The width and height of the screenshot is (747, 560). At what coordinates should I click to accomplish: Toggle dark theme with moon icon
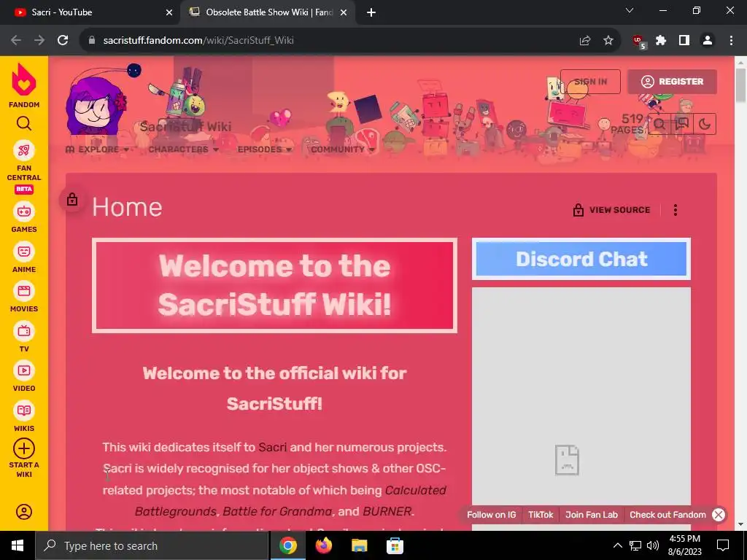(705, 124)
